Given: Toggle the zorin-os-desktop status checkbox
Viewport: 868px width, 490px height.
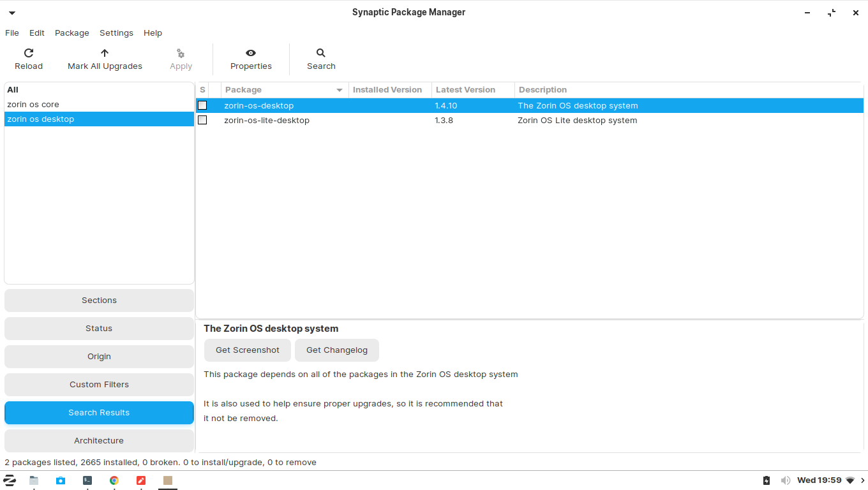Looking at the screenshot, I should [202, 105].
